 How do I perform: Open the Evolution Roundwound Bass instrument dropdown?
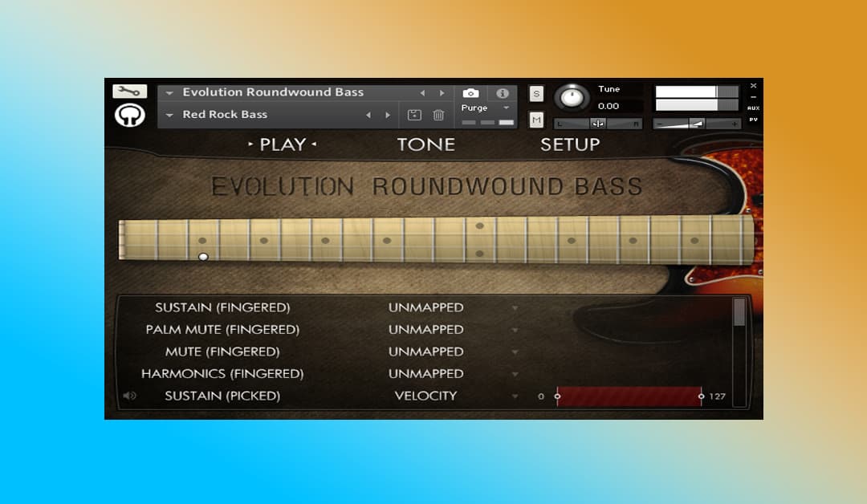click(x=169, y=93)
